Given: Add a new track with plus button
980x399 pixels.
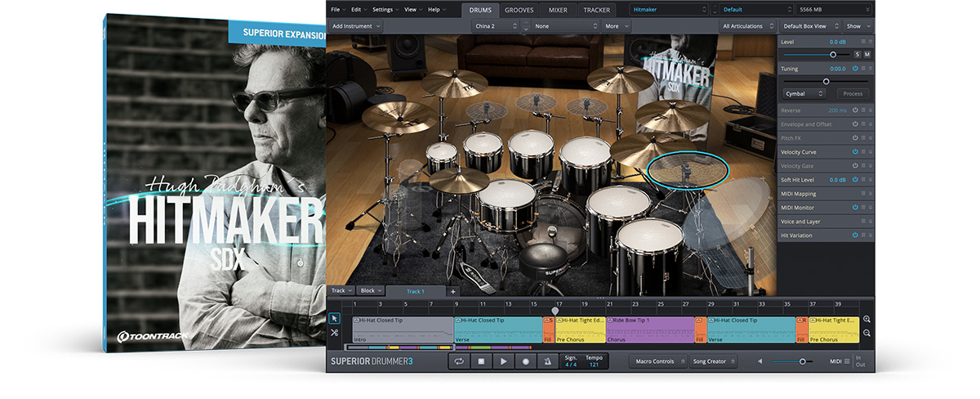Looking at the screenshot, I should (453, 291).
